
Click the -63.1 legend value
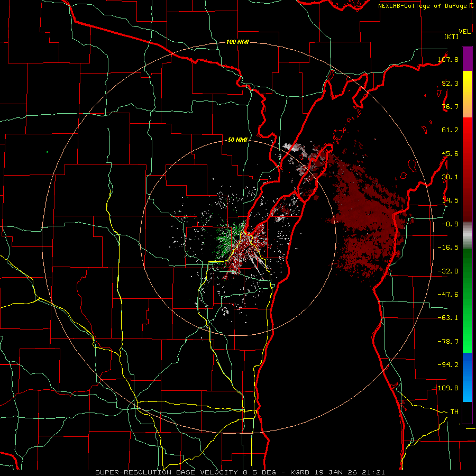pos(448,318)
